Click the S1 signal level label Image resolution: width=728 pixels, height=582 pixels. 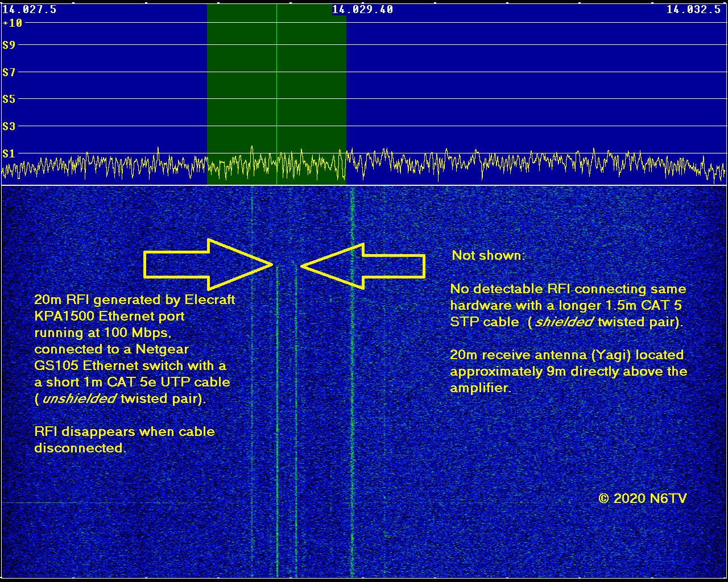[9, 153]
